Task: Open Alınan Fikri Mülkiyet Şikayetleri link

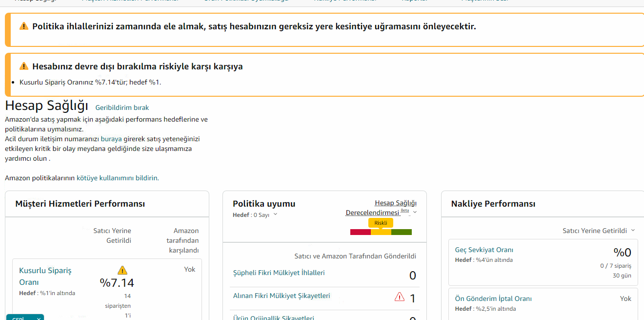Action: (x=282, y=296)
